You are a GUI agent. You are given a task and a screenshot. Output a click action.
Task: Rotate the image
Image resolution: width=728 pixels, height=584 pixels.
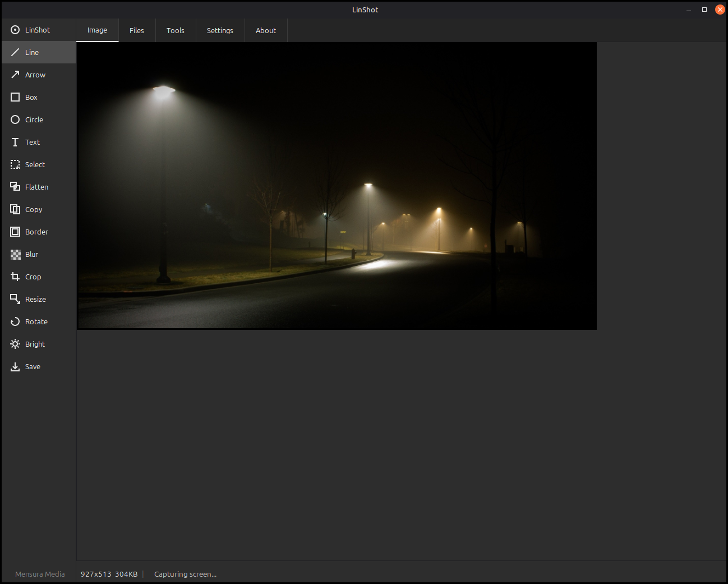coord(38,321)
